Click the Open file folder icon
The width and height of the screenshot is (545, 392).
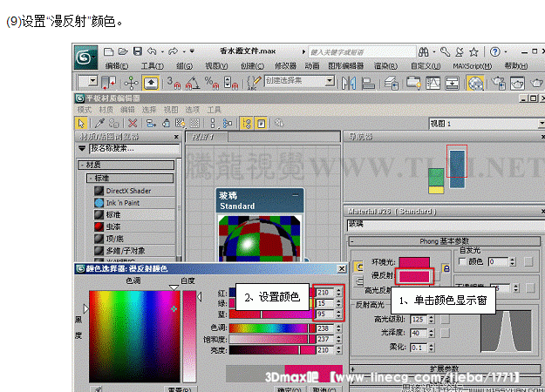(x=123, y=51)
